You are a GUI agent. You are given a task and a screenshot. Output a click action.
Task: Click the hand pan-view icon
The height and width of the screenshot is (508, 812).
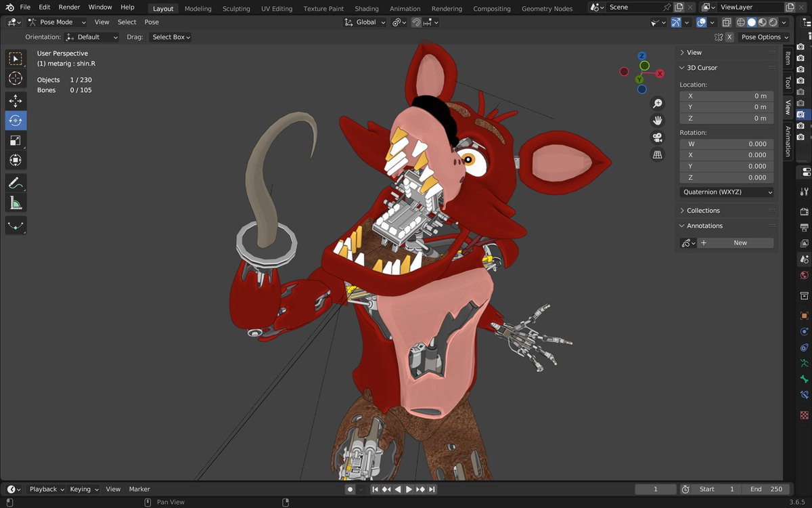click(x=658, y=121)
